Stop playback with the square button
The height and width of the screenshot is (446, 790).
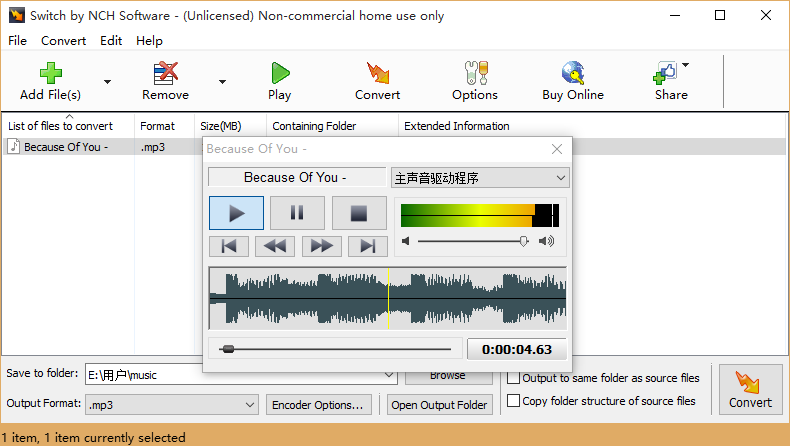point(359,213)
